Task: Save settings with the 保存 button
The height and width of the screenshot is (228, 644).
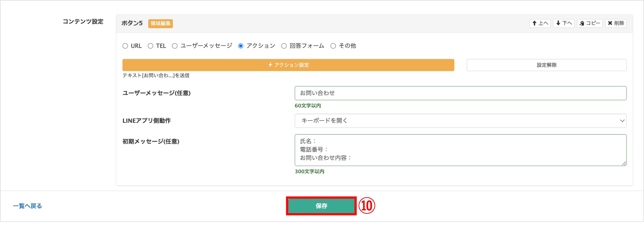Action: (x=321, y=206)
